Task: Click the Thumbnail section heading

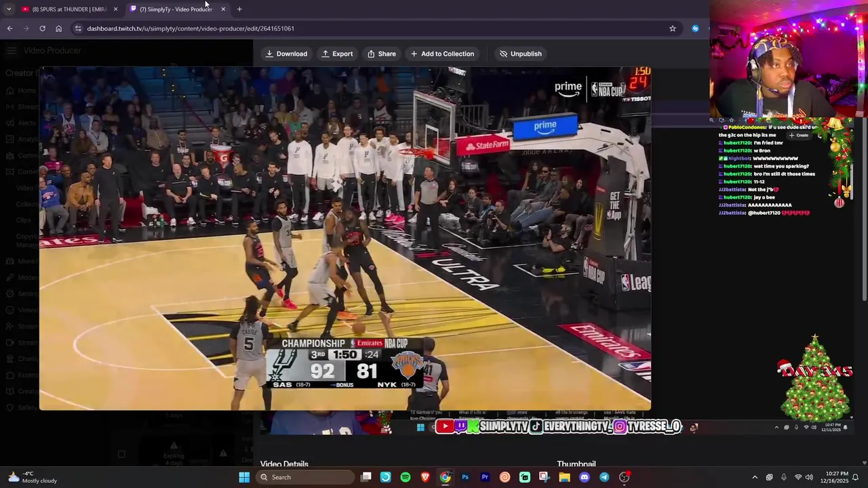Action: point(576,464)
